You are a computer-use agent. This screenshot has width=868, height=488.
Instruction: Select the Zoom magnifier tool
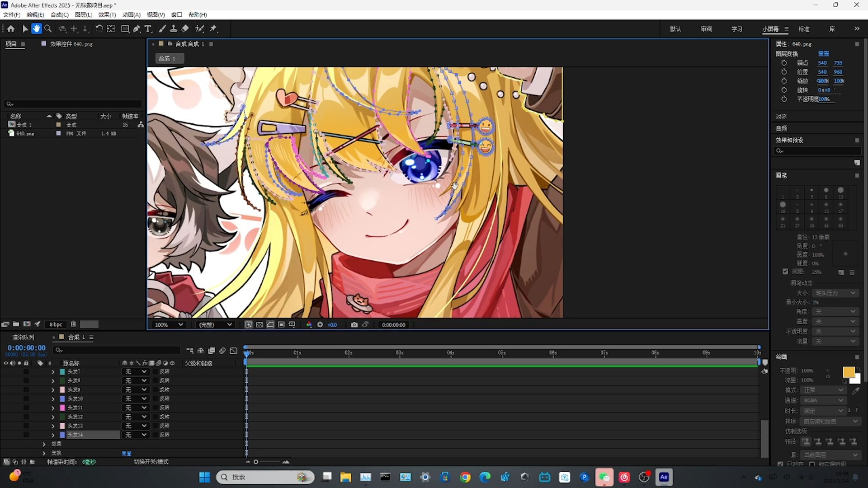[x=48, y=28]
